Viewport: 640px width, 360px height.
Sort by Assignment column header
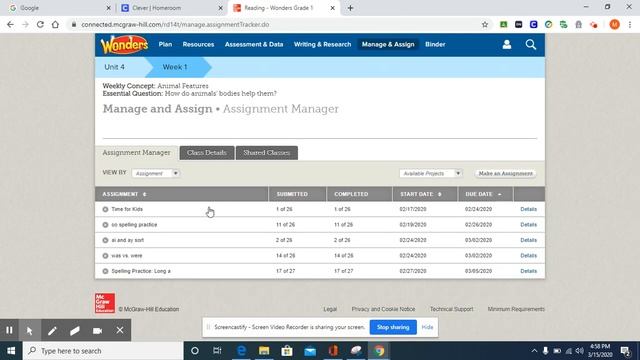(124, 194)
